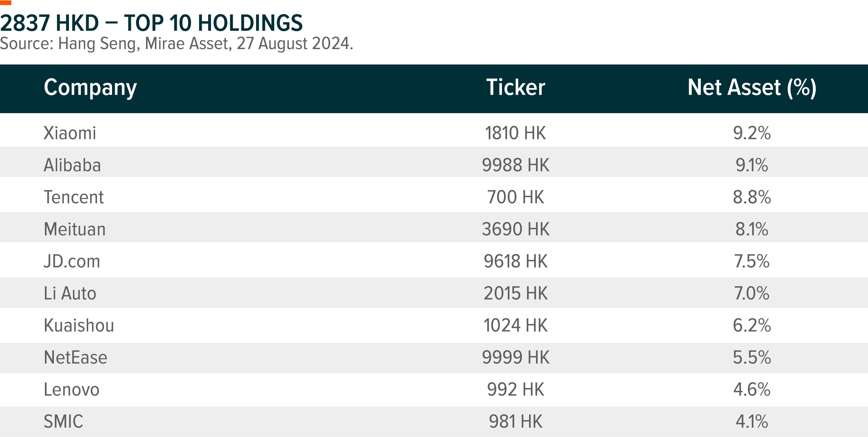Select the Xiaomi company name
Viewport: 868px width, 437px height.
click(x=70, y=133)
